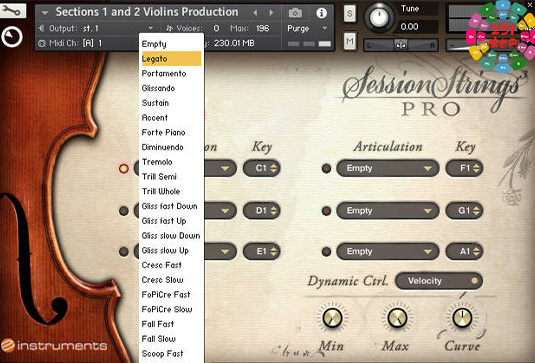Select Gliss fast Up entry

[x=171, y=221]
